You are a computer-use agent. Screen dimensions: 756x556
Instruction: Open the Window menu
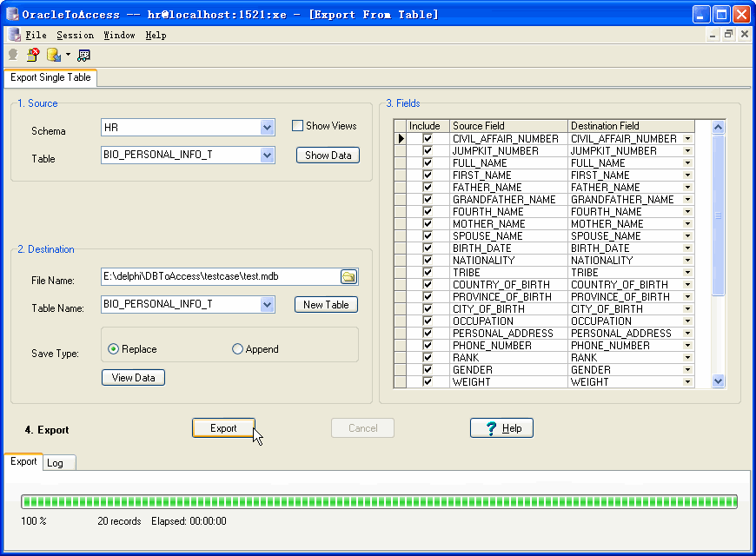[119, 35]
